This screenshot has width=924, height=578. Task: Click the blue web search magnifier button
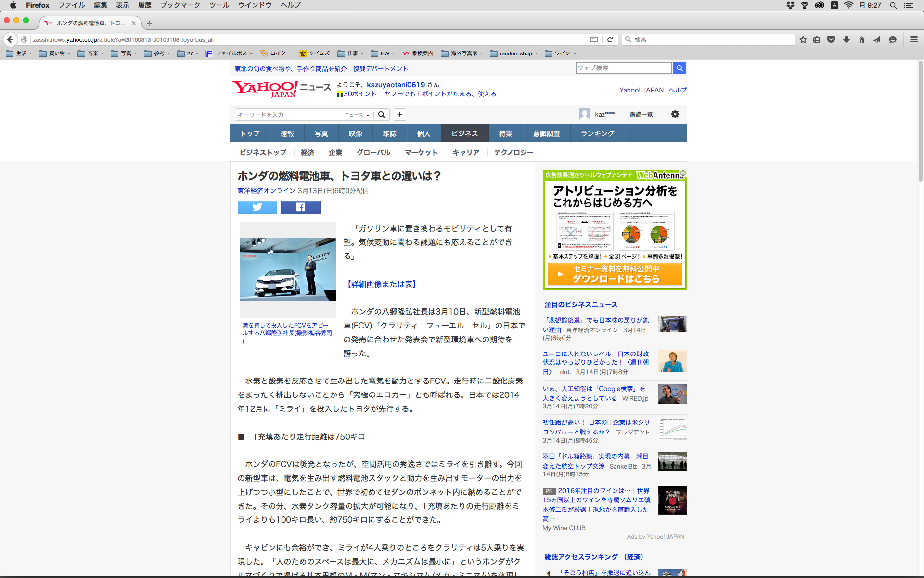pos(679,68)
